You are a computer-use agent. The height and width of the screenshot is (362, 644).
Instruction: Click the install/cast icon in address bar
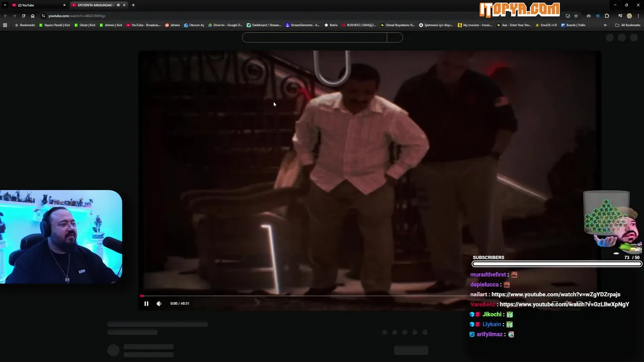point(568,16)
